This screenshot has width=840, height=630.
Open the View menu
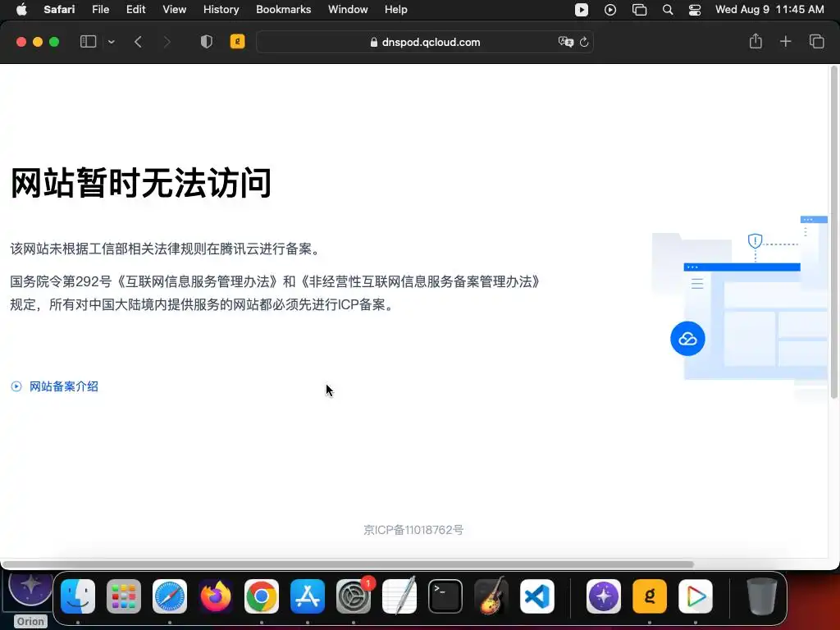tap(174, 9)
